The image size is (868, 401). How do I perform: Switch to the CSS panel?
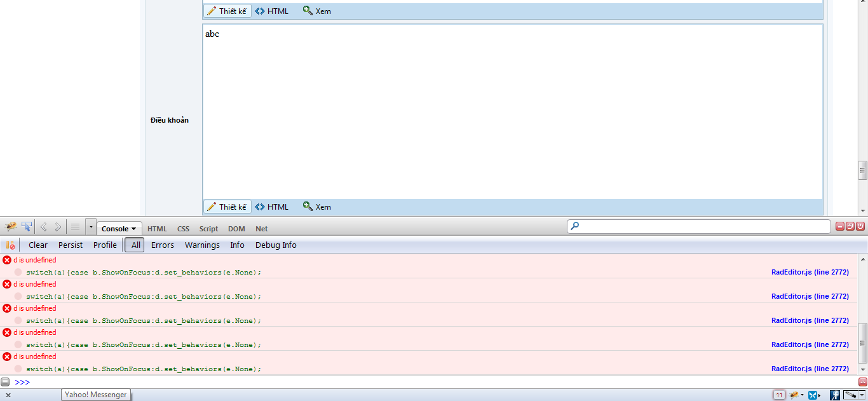(x=183, y=229)
